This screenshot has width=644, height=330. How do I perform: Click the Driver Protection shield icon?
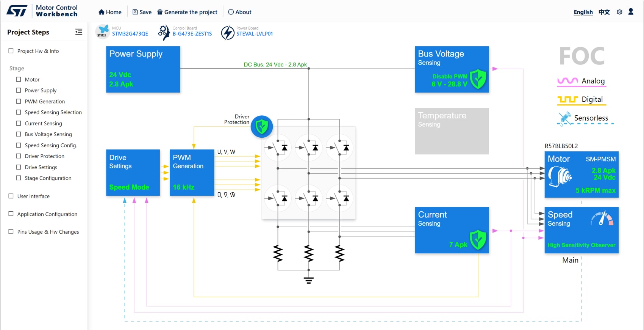pos(262,126)
